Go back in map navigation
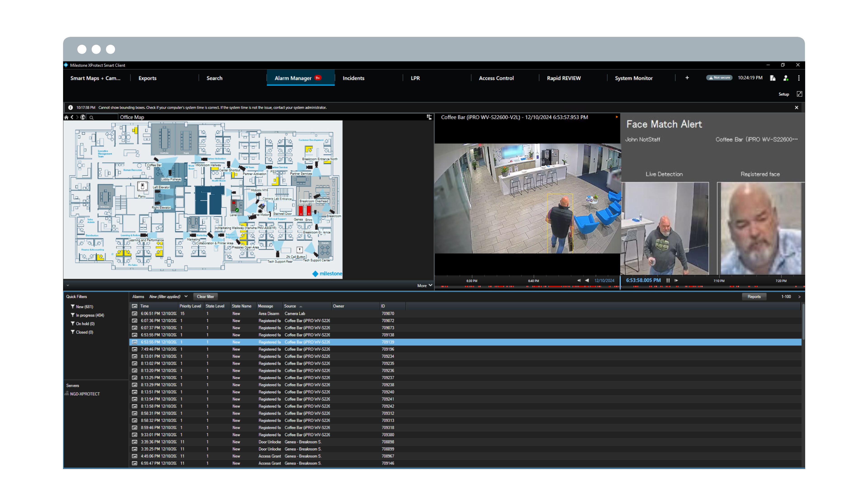 click(72, 117)
